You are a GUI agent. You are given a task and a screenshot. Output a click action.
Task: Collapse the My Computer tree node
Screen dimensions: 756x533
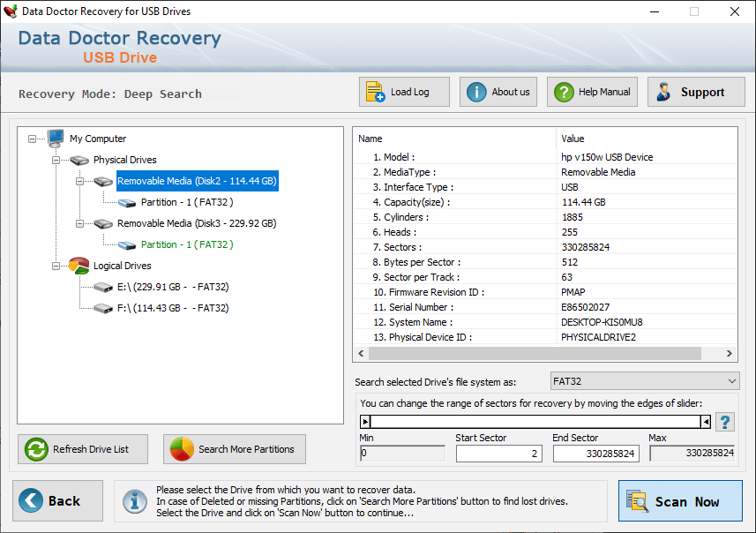pos(33,139)
